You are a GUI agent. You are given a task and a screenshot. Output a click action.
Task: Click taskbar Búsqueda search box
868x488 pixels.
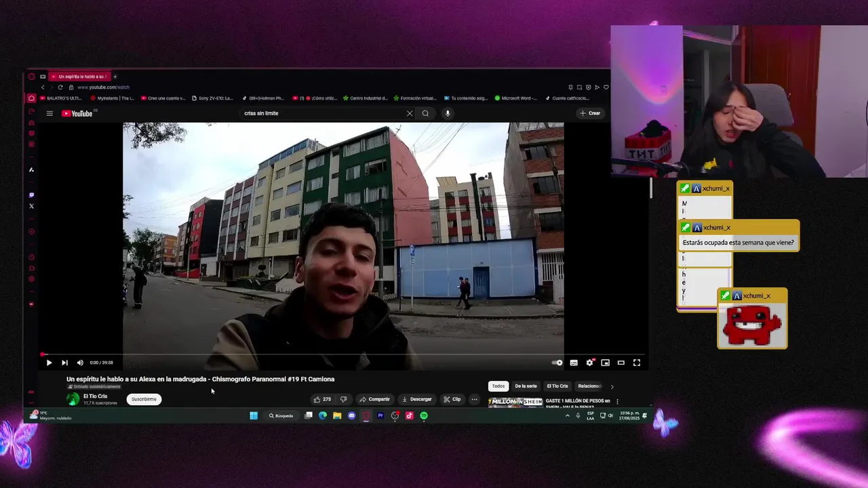[281, 415]
